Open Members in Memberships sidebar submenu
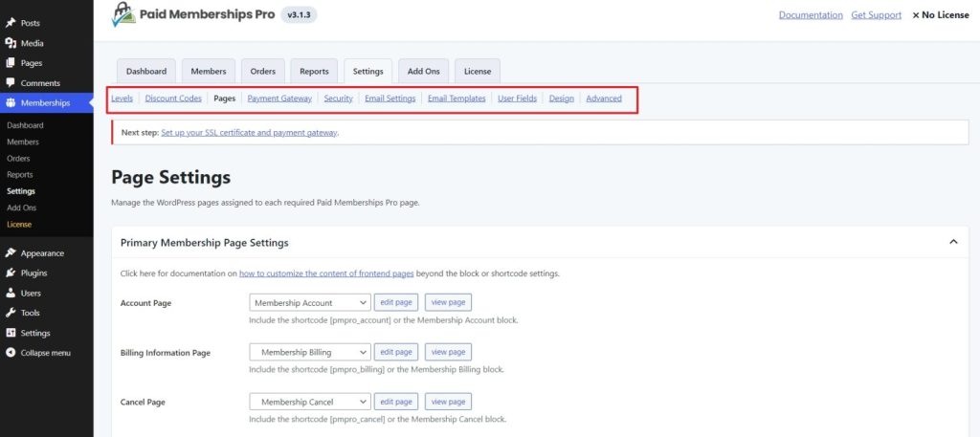 [23, 142]
